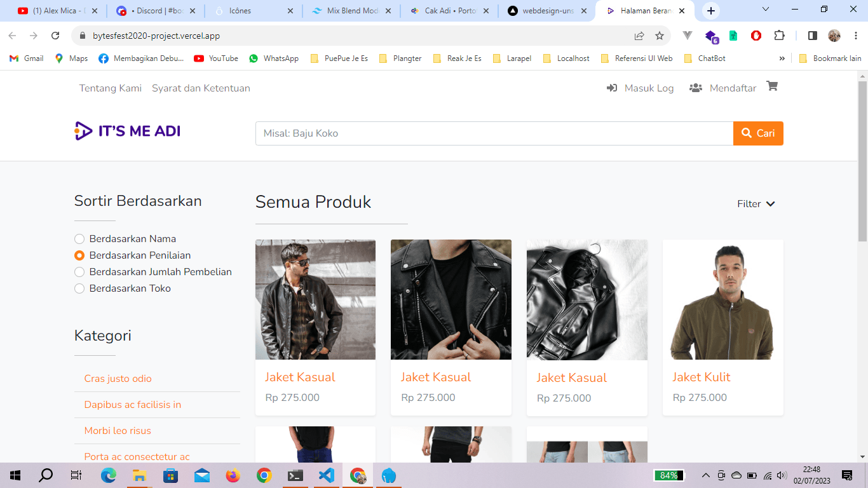Open the Mendaftar sign-up link
868x488 pixels.
pos(722,88)
